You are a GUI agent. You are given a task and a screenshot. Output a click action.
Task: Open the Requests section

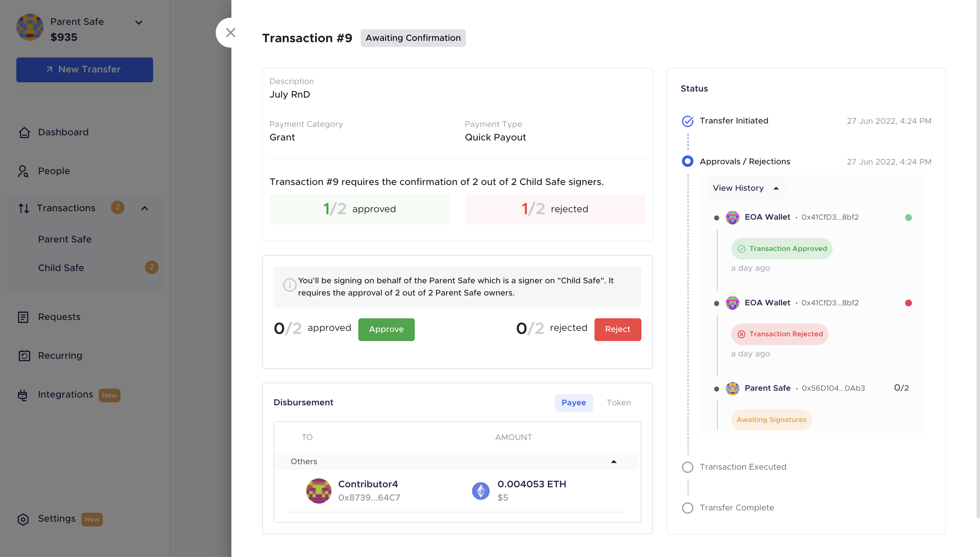coord(59,317)
